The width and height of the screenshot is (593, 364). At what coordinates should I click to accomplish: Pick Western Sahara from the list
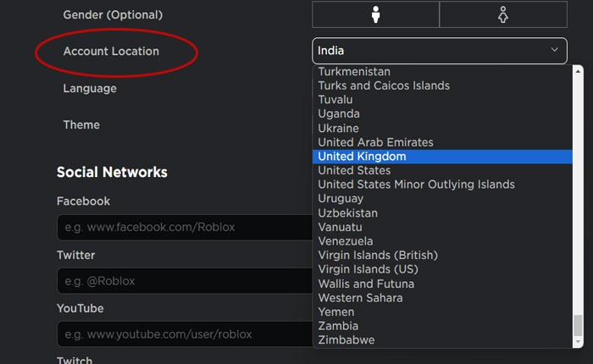[x=360, y=298]
